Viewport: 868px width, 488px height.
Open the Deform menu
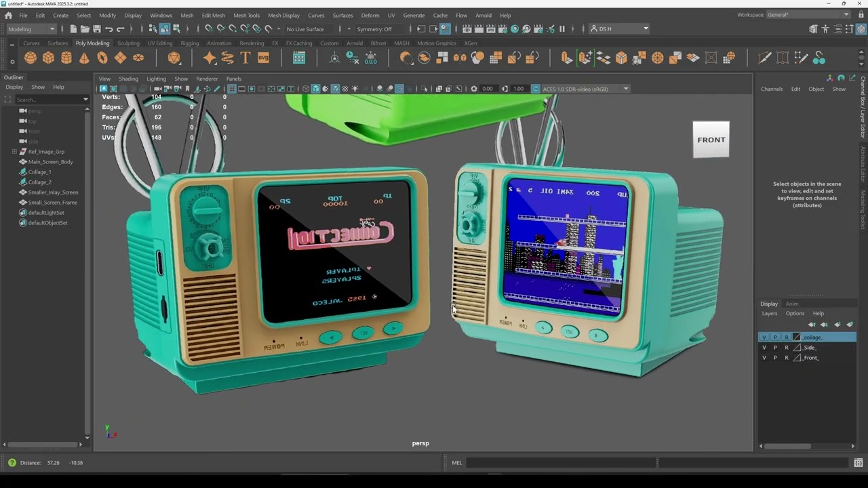point(370,15)
